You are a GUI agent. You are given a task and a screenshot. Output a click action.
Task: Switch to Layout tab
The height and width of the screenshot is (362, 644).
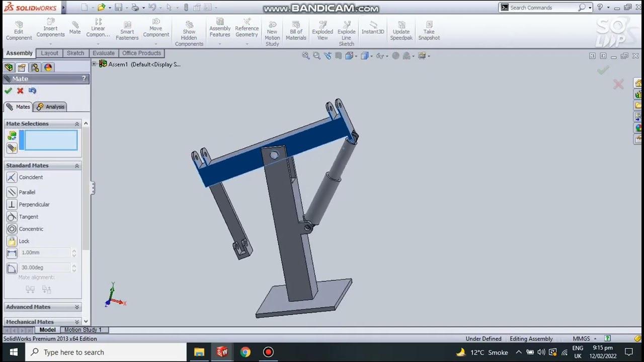tap(49, 53)
